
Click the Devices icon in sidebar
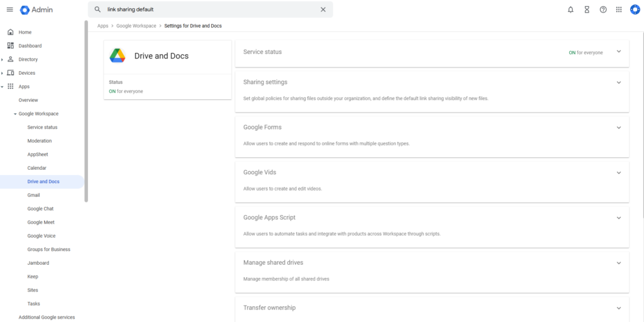(11, 73)
